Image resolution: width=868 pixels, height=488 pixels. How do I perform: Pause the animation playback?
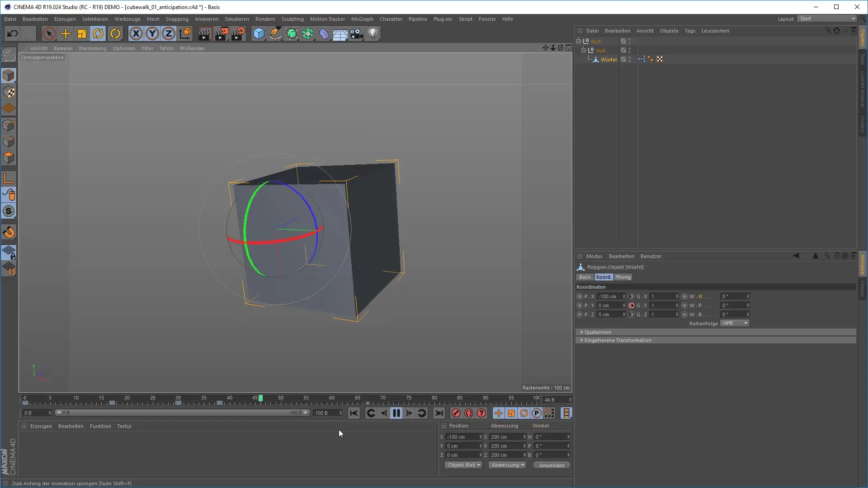click(396, 413)
